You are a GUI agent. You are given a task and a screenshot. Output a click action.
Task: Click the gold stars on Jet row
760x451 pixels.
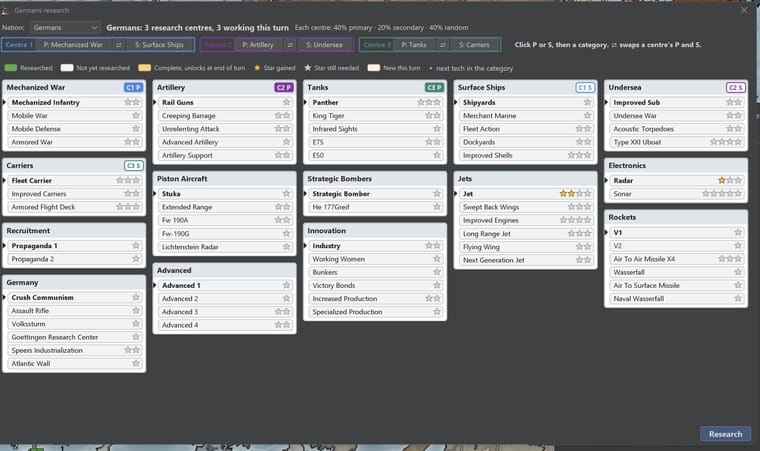click(x=567, y=193)
